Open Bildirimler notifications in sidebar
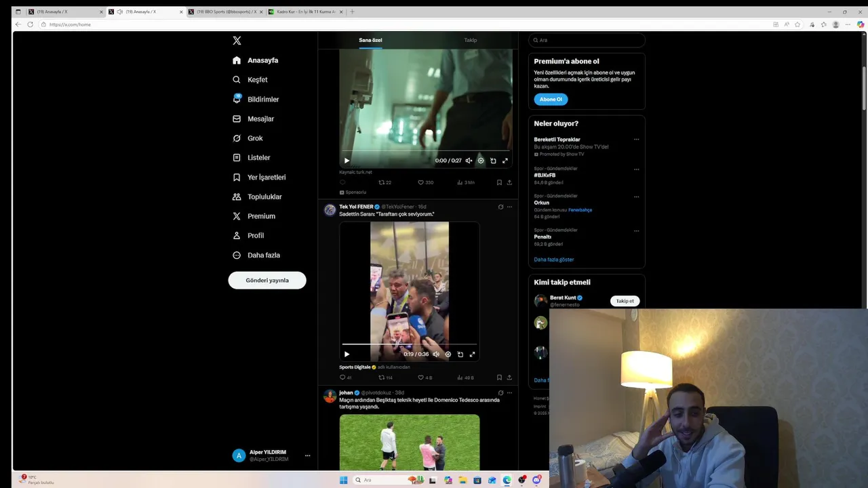The image size is (868, 488). tap(256, 100)
